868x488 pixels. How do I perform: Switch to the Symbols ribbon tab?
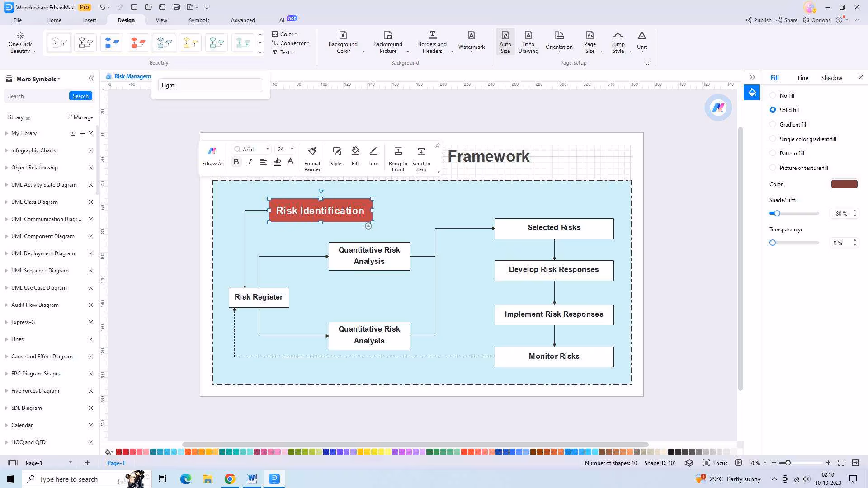[199, 20]
